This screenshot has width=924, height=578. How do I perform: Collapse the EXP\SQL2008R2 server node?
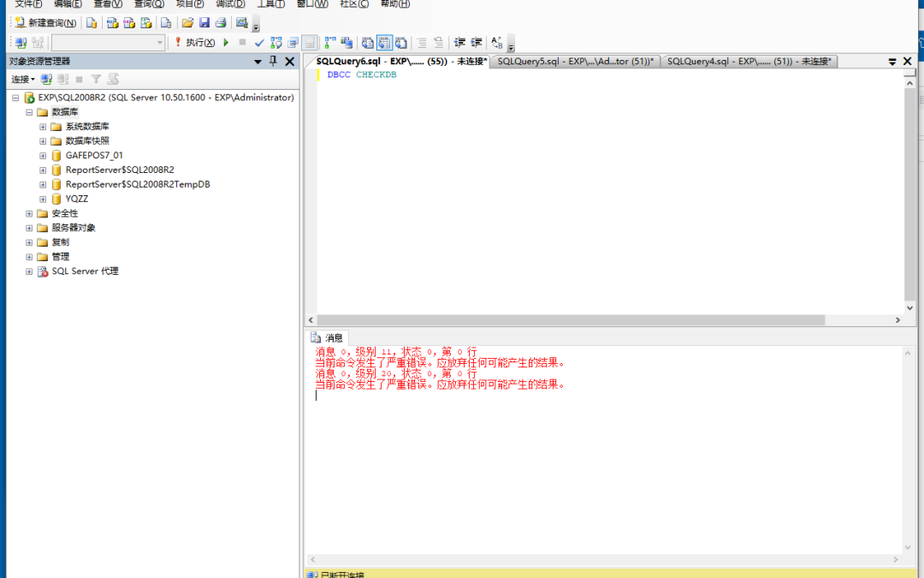tap(15, 98)
